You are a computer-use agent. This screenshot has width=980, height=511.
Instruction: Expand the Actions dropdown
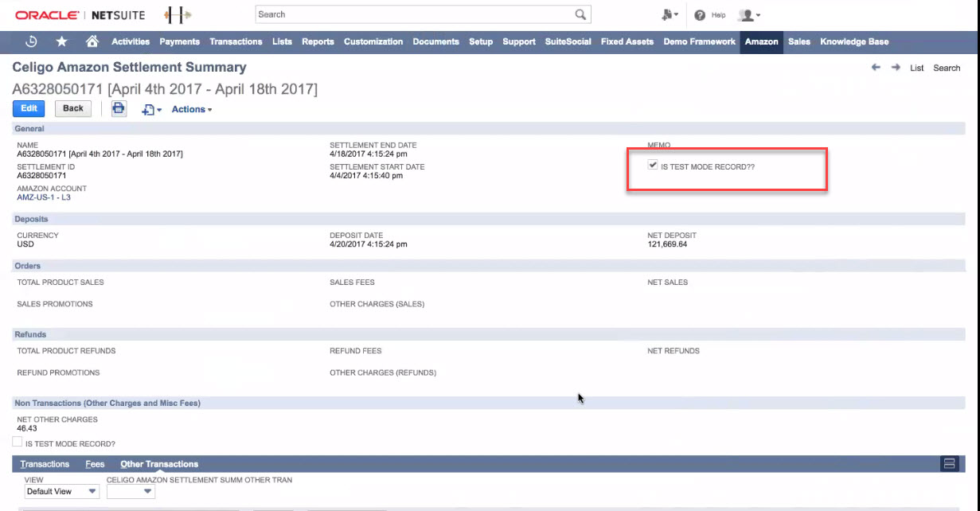192,109
